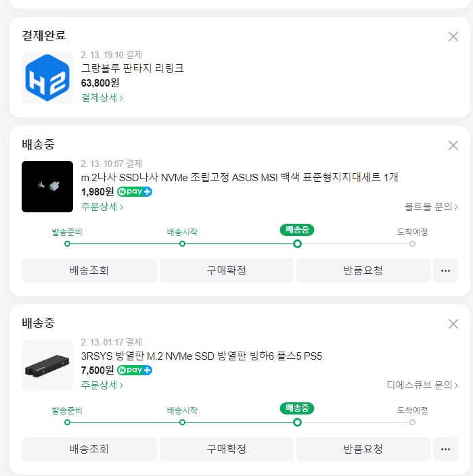Request return with 반품요청 for m.2 screw
Image resolution: width=473 pixels, height=476 pixels.
point(363,270)
